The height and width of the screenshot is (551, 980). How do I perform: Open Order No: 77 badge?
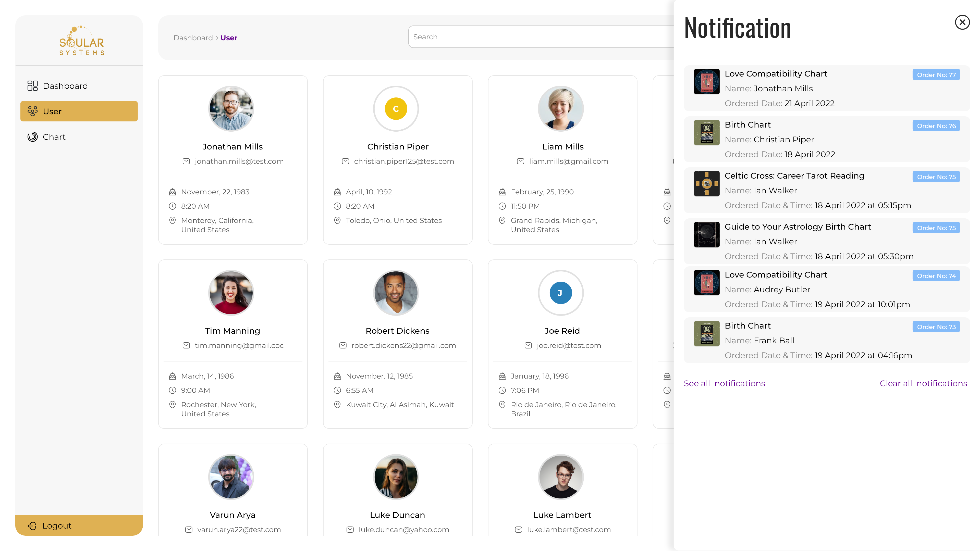point(936,75)
